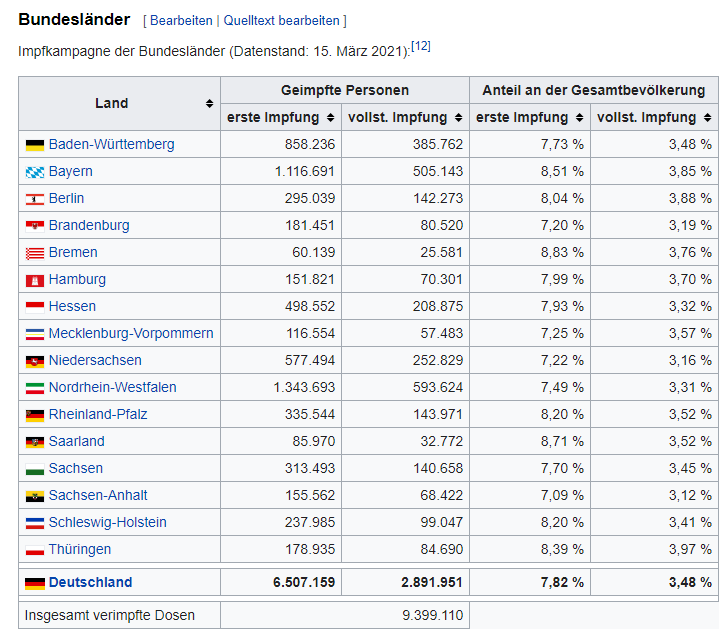
Task: Open the bold Deutschland link
Action: click(90, 583)
